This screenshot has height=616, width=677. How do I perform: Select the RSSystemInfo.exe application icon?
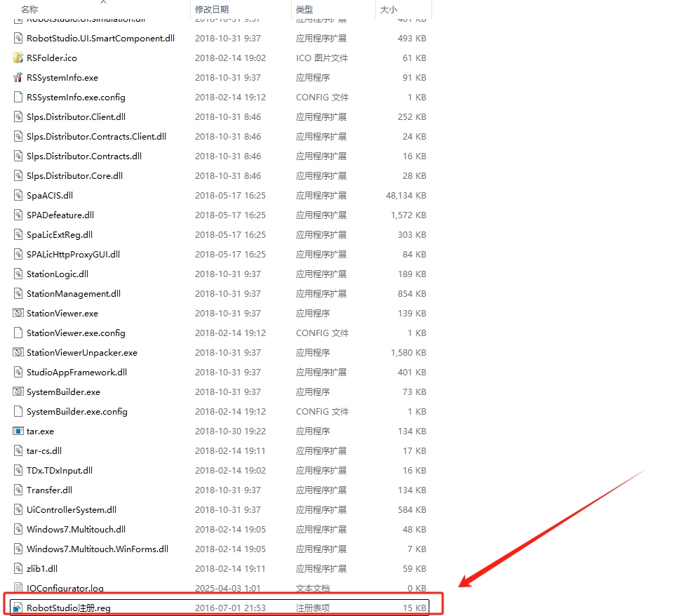(x=18, y=77)
